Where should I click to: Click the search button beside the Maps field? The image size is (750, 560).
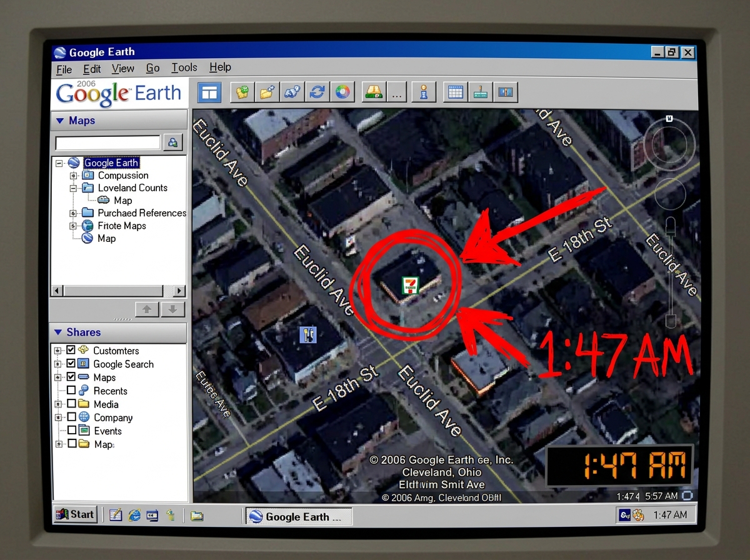[x=173, y=142]
